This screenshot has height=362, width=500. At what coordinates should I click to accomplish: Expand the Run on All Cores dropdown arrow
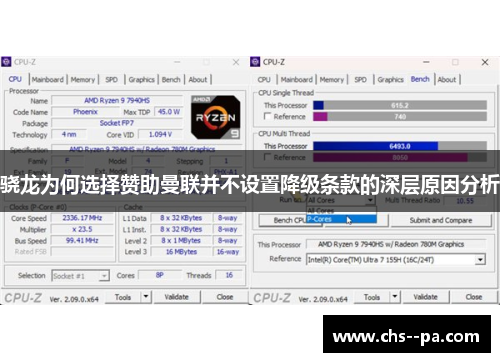tap(370, 200)
